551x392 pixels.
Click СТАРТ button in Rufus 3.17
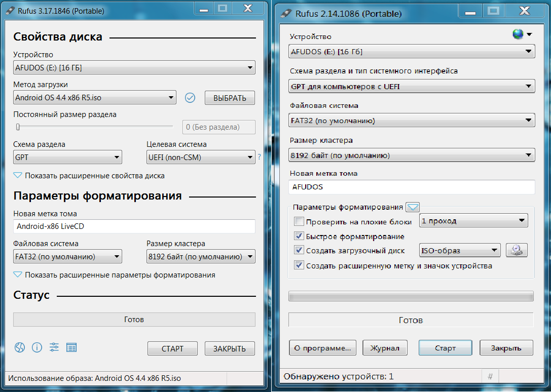pyautogui.click(x=172, y=348)
